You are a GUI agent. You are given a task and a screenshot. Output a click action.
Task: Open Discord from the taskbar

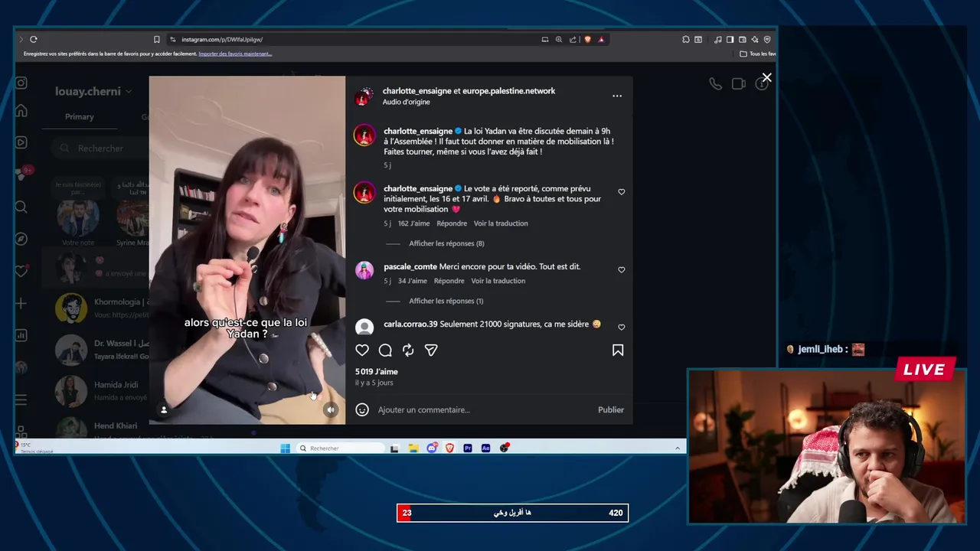(432, 448)
